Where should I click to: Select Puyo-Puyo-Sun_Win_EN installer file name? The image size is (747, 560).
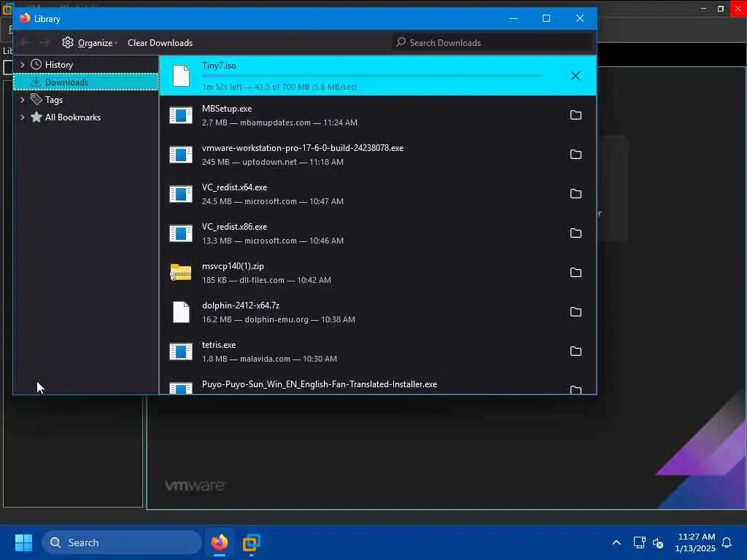pos(320,384)
